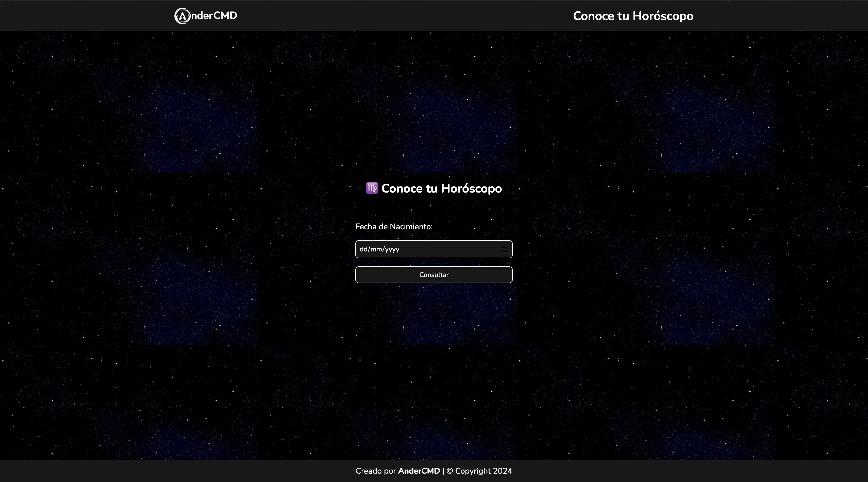Click the centered Conoce tu Horóscopo heading text
This screenshot has width=868, height=482.
(x=441, y=189)
